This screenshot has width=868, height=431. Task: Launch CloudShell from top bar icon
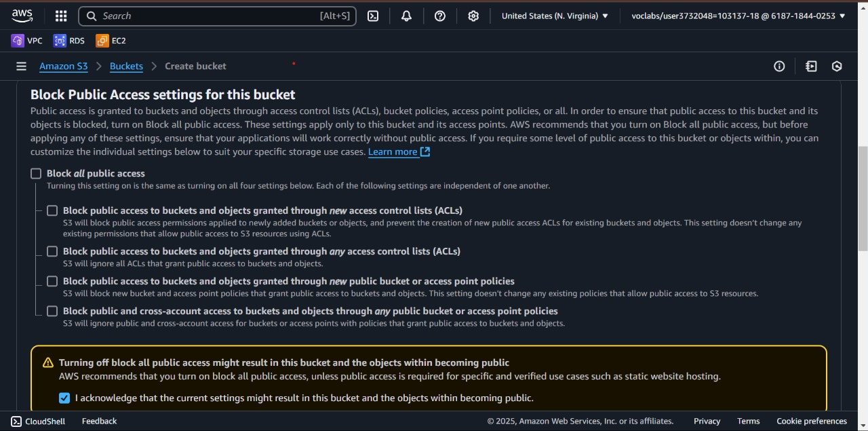click(x=373, y=16)
